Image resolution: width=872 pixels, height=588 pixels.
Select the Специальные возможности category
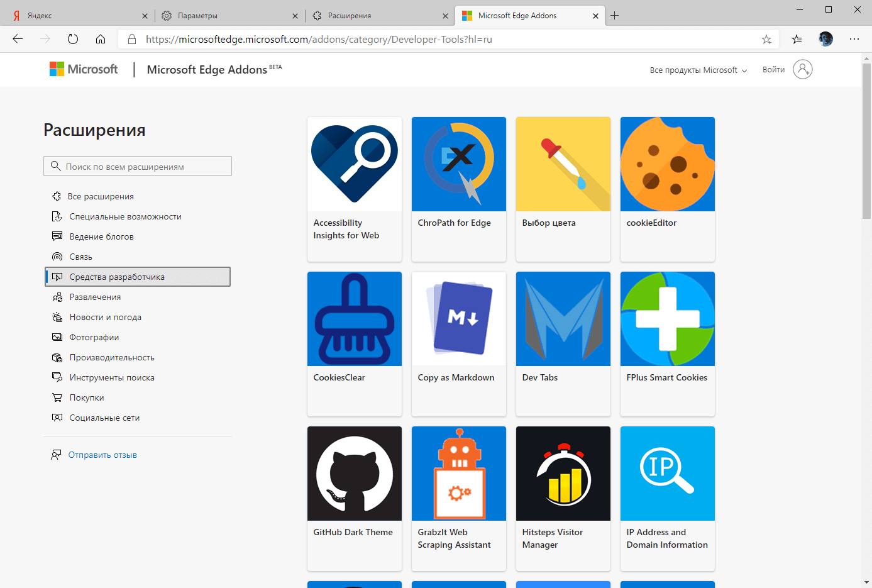(138, 216)
